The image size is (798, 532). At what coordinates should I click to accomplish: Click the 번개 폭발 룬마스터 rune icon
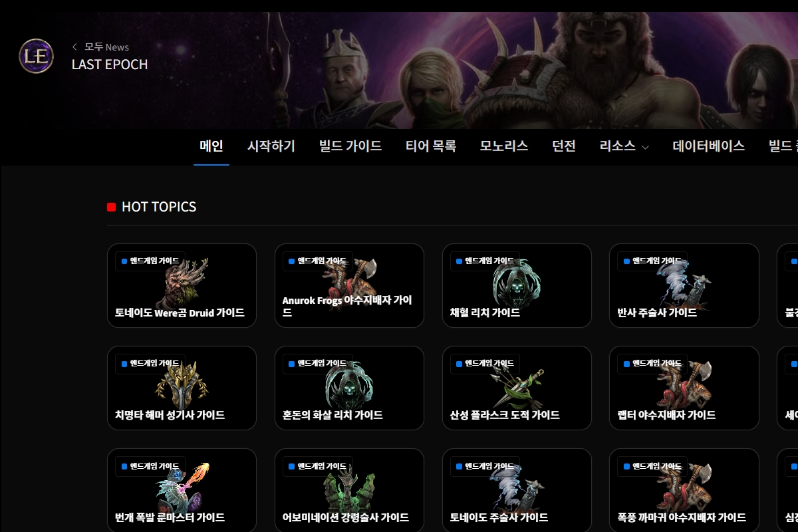click(184, 488)
